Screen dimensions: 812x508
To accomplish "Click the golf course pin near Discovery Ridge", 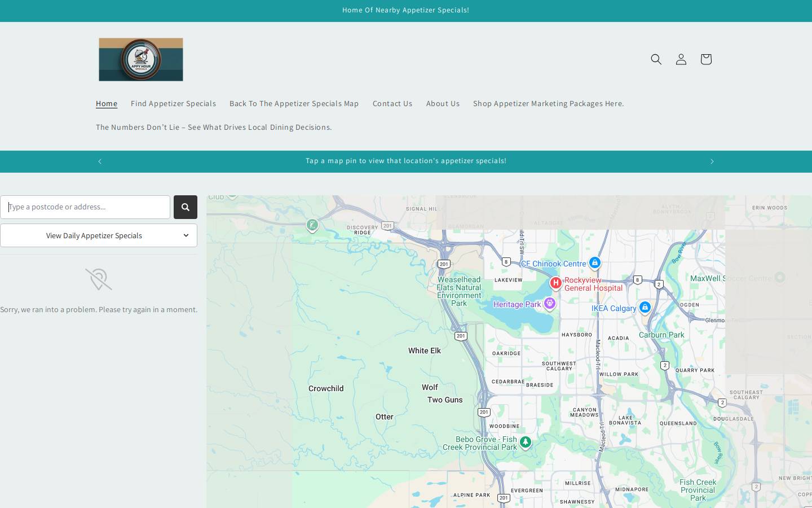I will tap(312, 226).
